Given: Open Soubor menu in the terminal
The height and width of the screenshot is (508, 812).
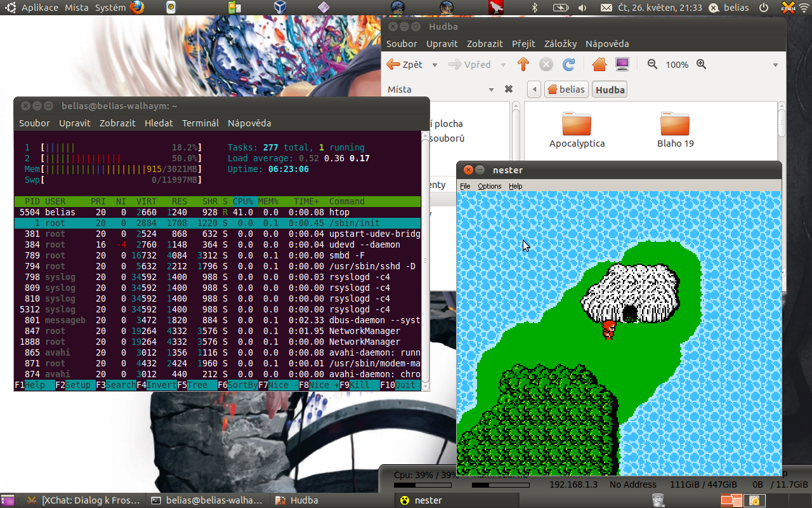Looking at the screenshot, I should click(x=34, y=123).
